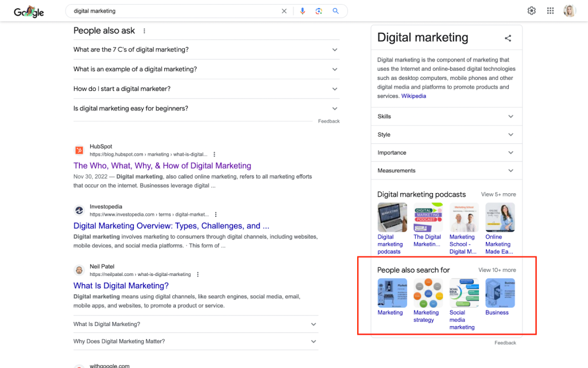Expand 'How do I start a digital marketer?'
The image size is (588, 368).
tap(207, 89)
